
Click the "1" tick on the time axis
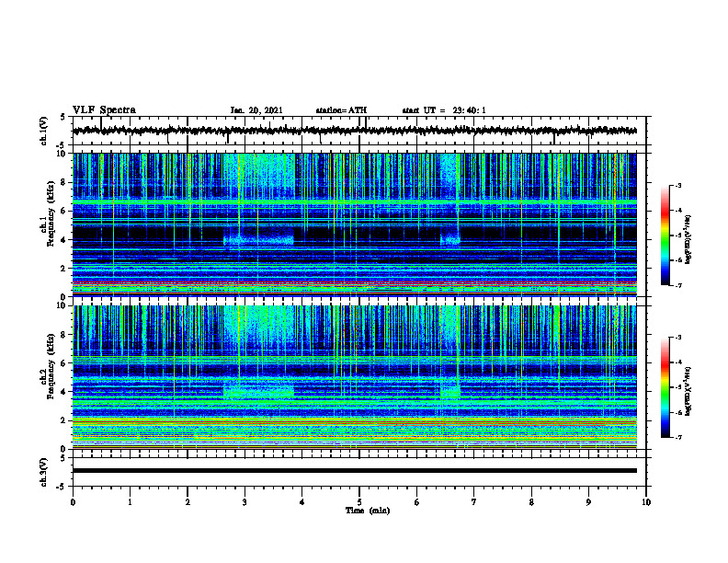(130, 502)
